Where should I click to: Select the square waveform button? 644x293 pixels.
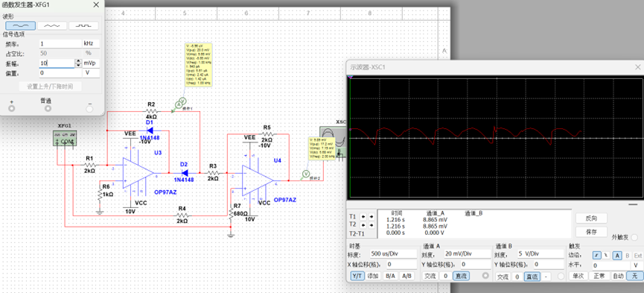[84, 25]
